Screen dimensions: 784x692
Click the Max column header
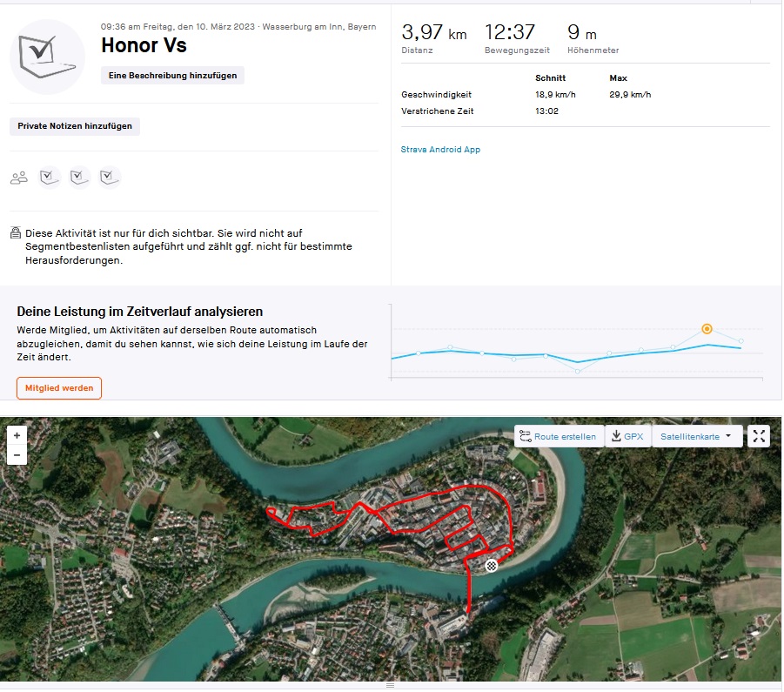(618, 78)
